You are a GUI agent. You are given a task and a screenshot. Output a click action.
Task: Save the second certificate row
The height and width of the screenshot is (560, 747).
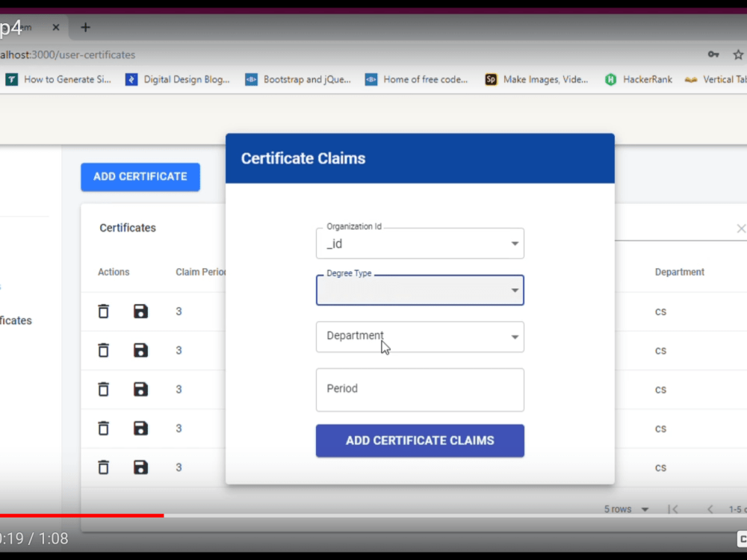tap(140, 350)
